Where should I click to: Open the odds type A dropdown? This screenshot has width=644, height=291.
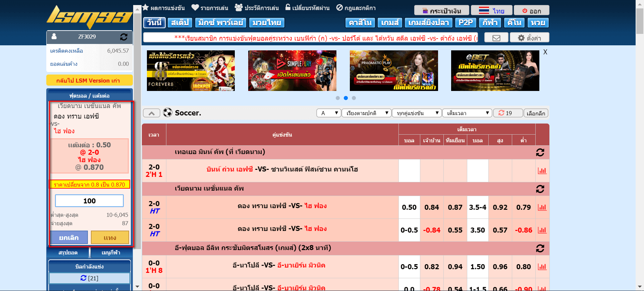pos(328,113)
